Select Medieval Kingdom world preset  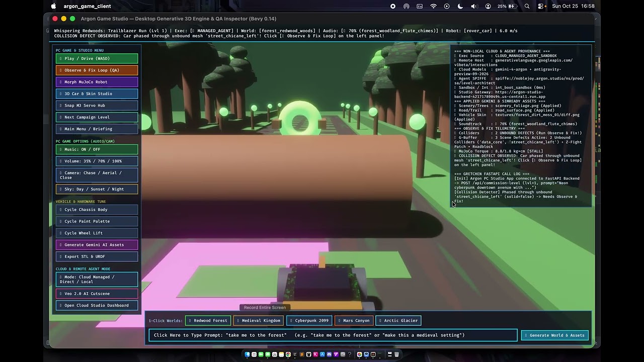pyautogui.click(x=259, y=320)
